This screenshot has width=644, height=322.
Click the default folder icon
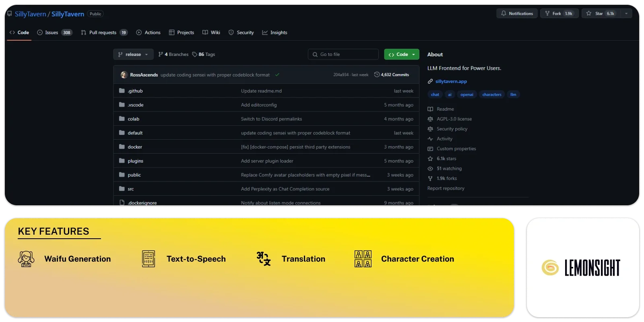(x=122, y=133)
